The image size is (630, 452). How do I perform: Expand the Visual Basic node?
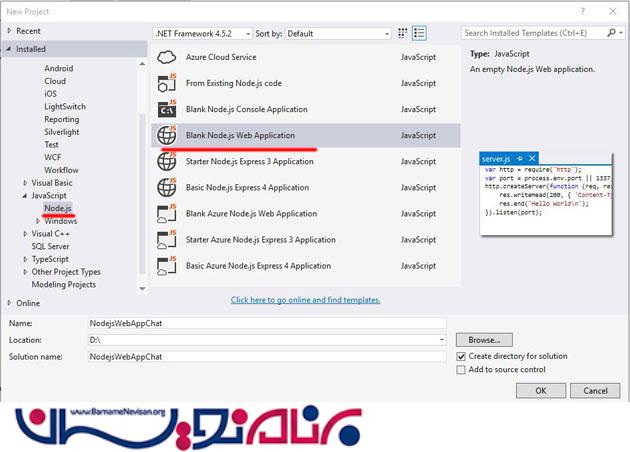point(25,183)
